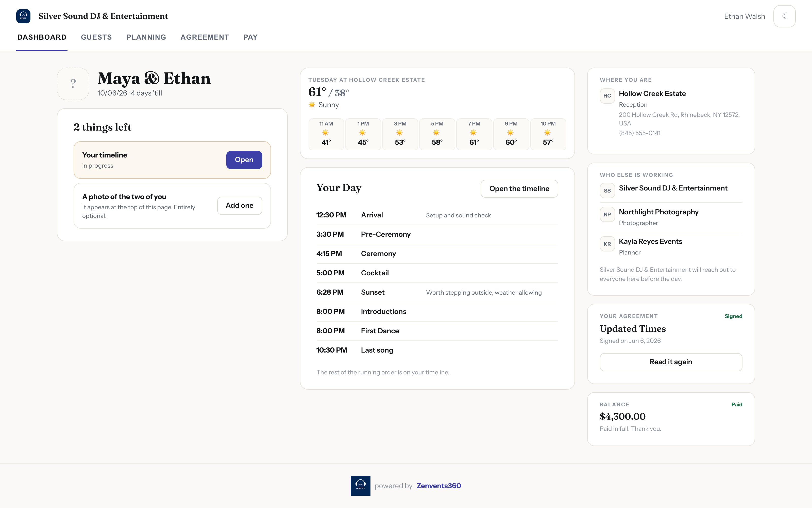Click the 3 PM sun forecast icon
This screenshot has width=812, height=508.
pos(399,132)
